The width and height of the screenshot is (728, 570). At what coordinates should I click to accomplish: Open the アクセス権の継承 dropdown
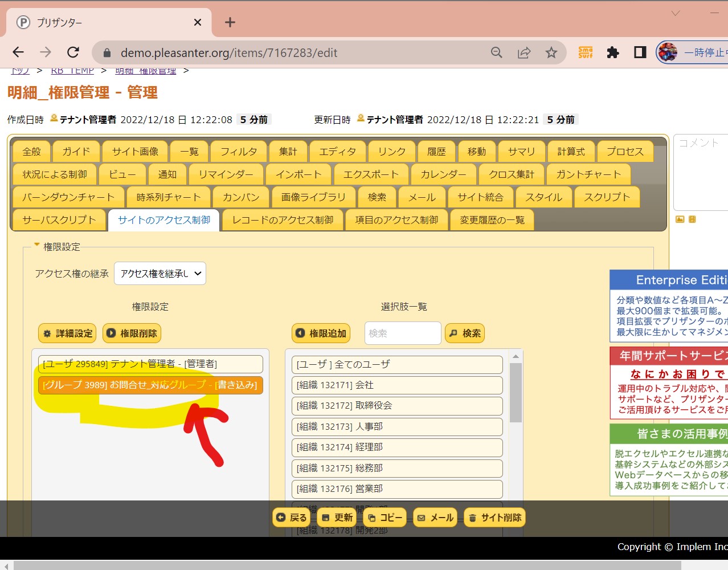point(160,274)
